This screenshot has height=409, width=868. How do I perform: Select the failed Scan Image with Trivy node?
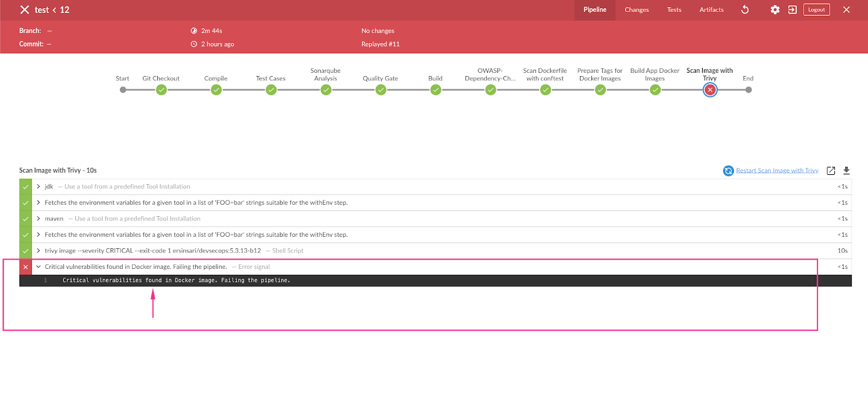point(710,90)
